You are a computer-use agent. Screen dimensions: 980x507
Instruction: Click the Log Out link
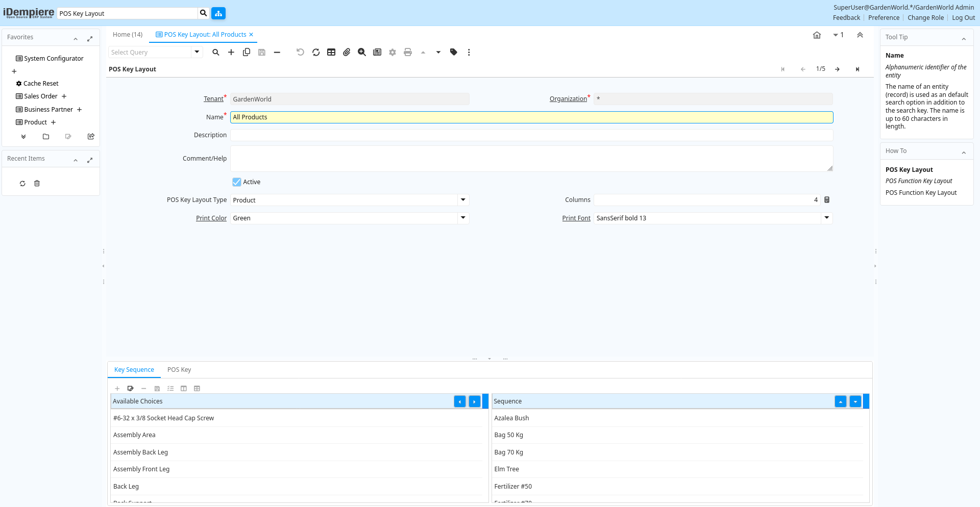click(x=963, y=18)
